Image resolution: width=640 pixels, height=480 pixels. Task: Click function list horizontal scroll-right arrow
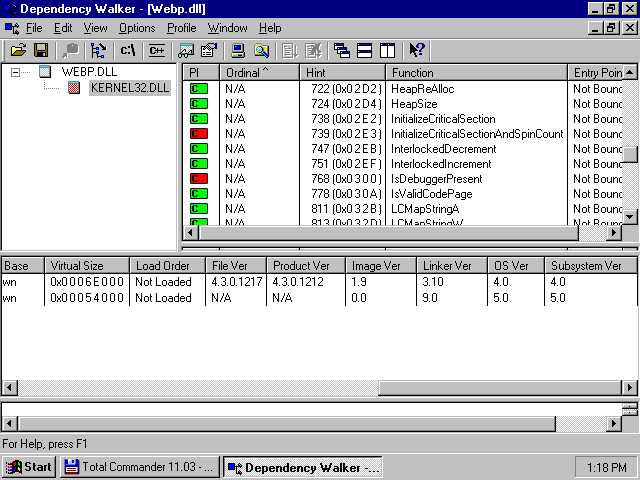point(613,233)
